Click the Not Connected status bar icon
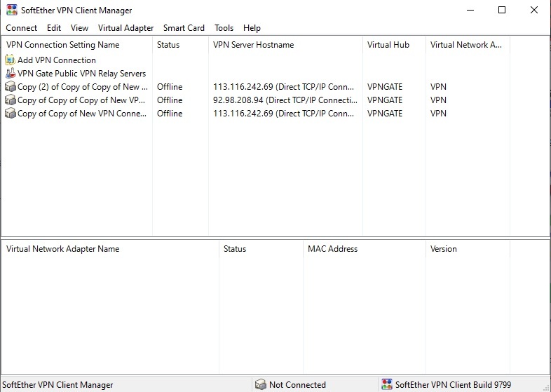Screen dimensions: 551x392 pos(261,385)
